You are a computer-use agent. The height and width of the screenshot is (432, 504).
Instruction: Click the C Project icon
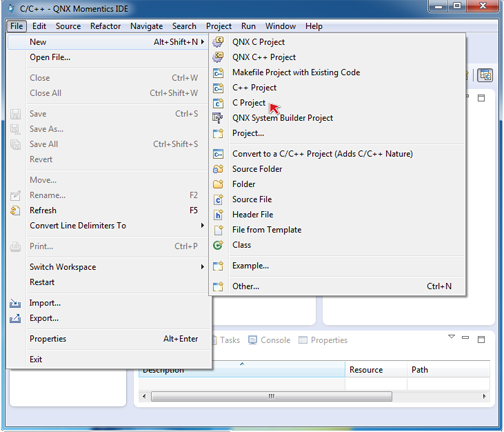(218, 103)
